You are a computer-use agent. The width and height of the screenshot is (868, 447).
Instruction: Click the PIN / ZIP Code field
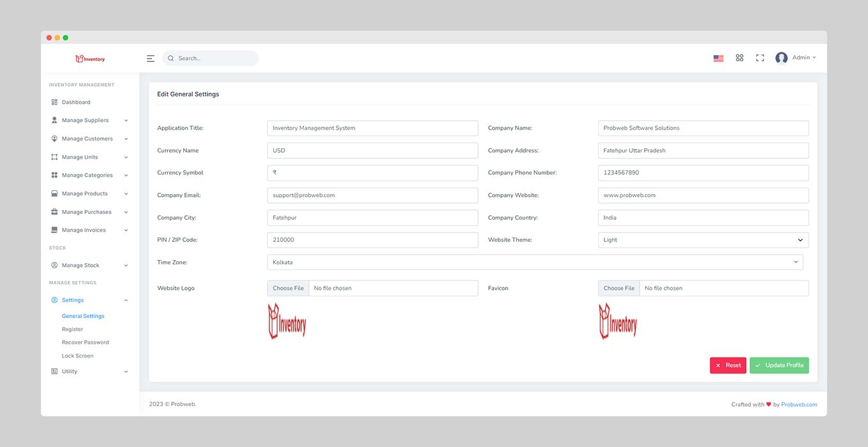pyautogui.click(x=373, y=240)
